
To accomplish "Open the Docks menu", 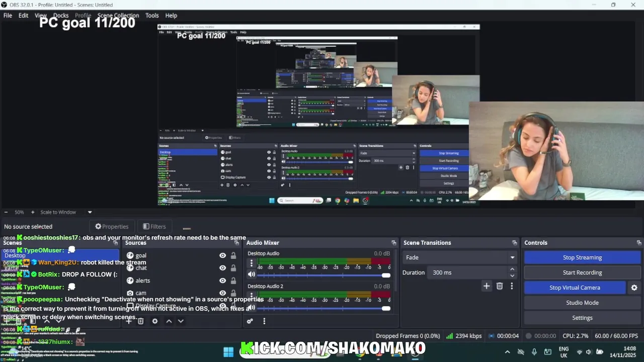I will [x=61, y=16].
